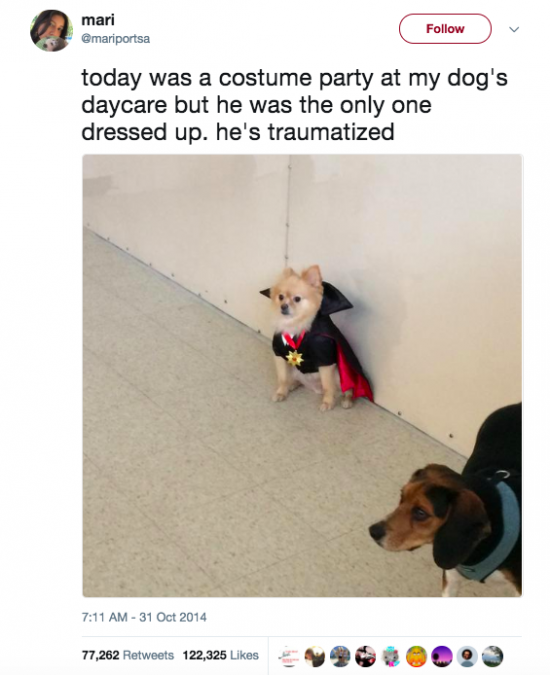Click the tweet text about costume party
Screen dimensions: 550x675
[295, 105]
